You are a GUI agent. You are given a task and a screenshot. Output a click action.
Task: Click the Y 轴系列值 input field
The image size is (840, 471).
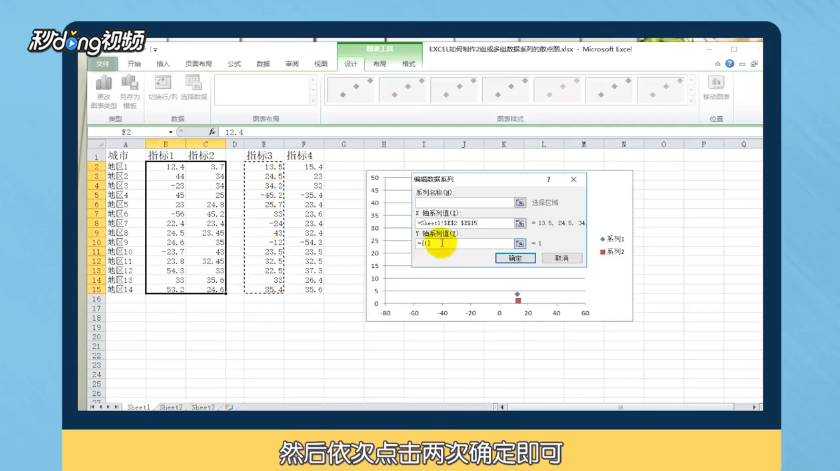(464, 243)
